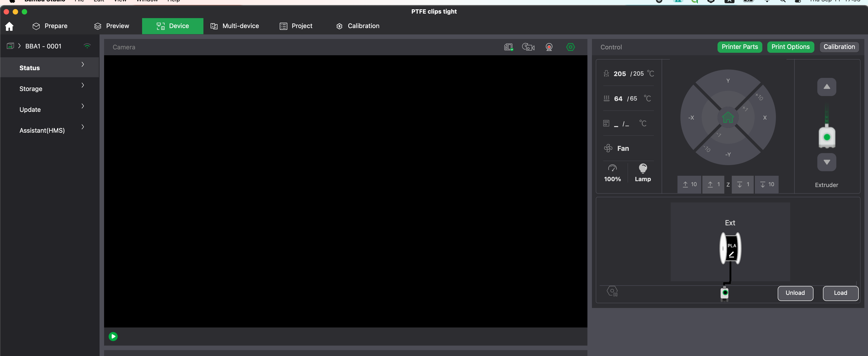
Task: Click the Unload filament button
Action: (795, 293)
